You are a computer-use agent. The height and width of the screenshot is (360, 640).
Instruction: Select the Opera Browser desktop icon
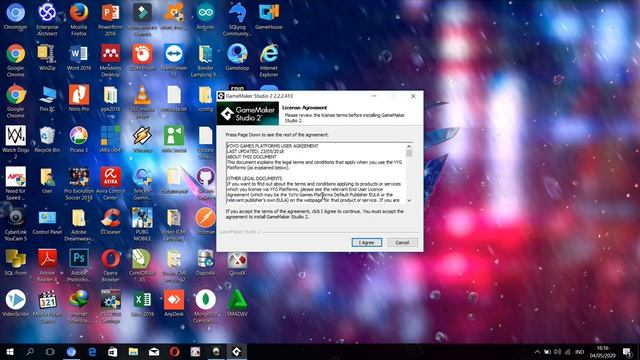(110, 264)
